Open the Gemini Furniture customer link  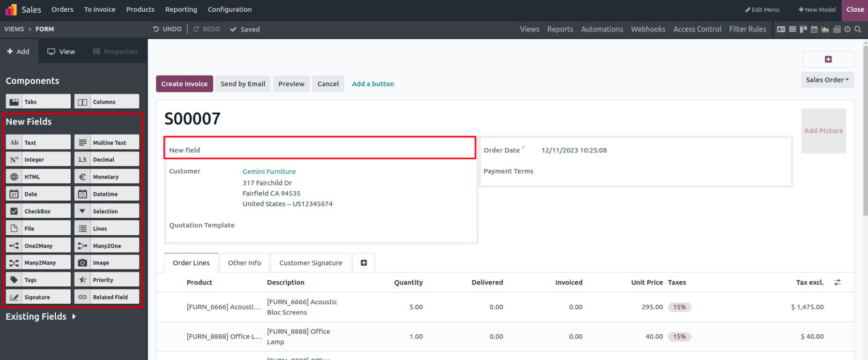pyautogui.click(x=269, y=172)
